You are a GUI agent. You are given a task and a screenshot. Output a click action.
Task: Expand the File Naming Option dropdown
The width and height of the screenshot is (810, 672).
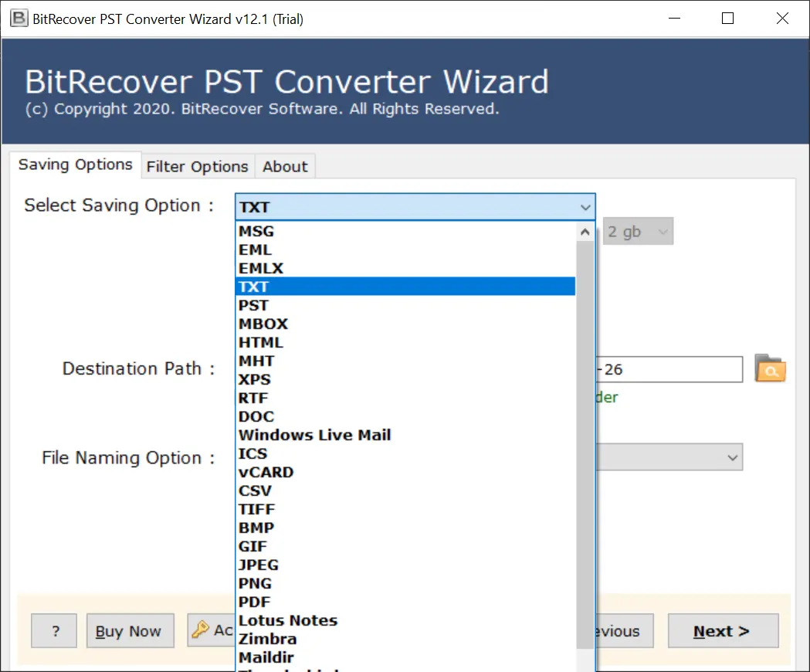point(732,457)
